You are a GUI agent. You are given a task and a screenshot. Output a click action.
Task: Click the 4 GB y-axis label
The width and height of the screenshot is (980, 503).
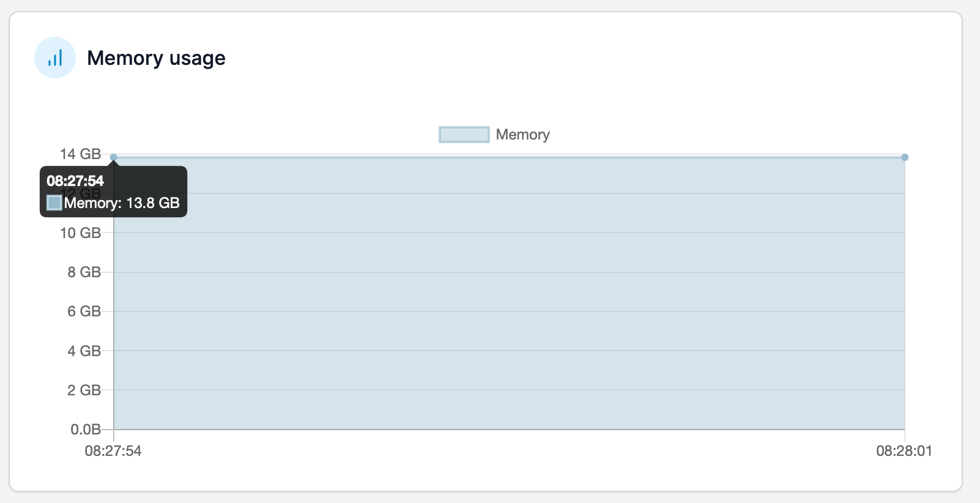click(x=84, y=351)
